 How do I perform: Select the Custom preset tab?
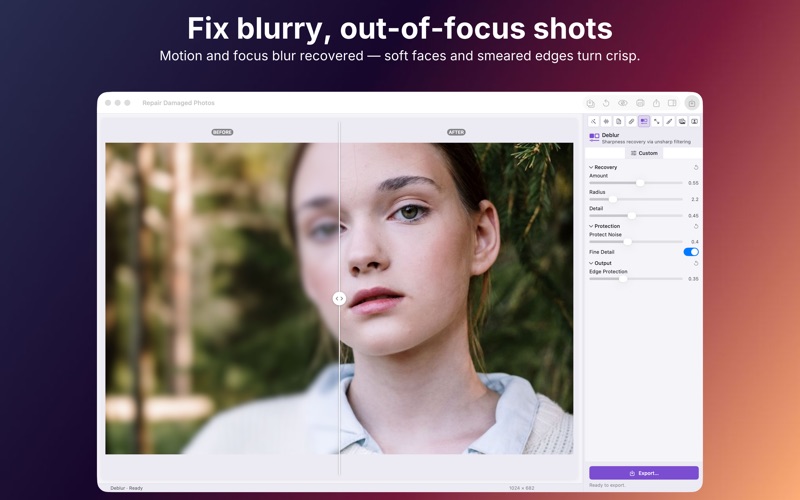coord(644,153)
